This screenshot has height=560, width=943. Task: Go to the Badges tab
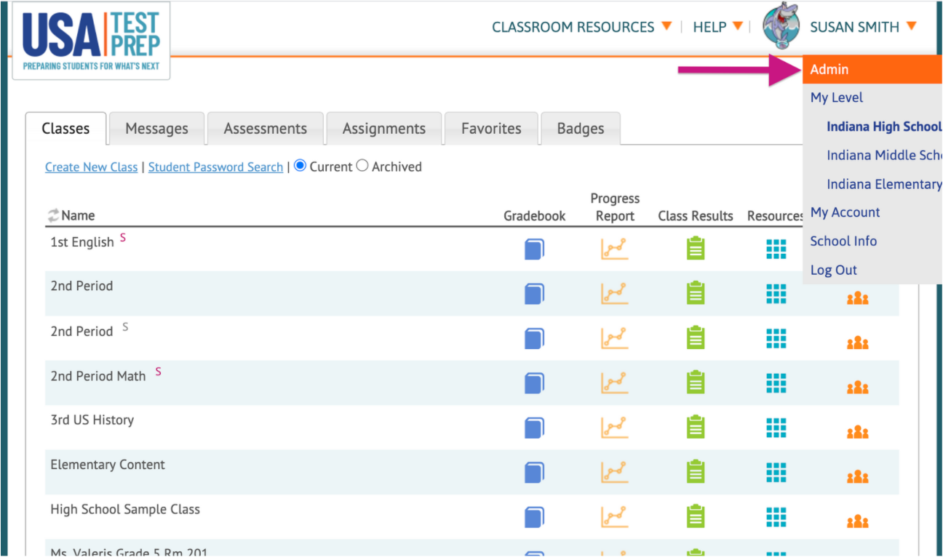(x=581, y=129)
